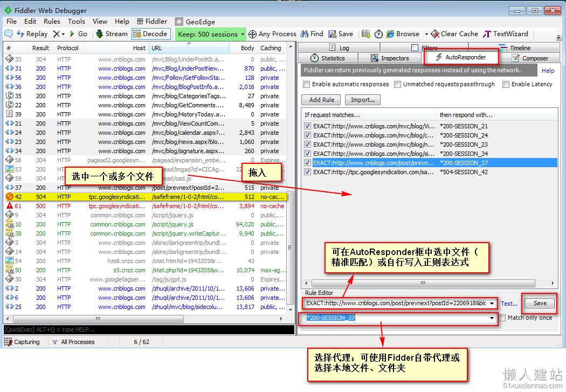Open the Any Process target picker

pos(273,34)
